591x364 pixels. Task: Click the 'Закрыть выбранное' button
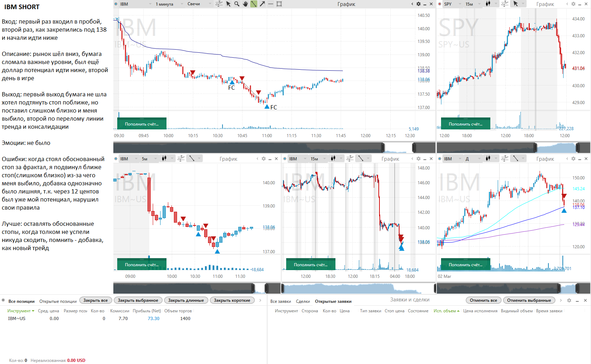tap(138, 300)
